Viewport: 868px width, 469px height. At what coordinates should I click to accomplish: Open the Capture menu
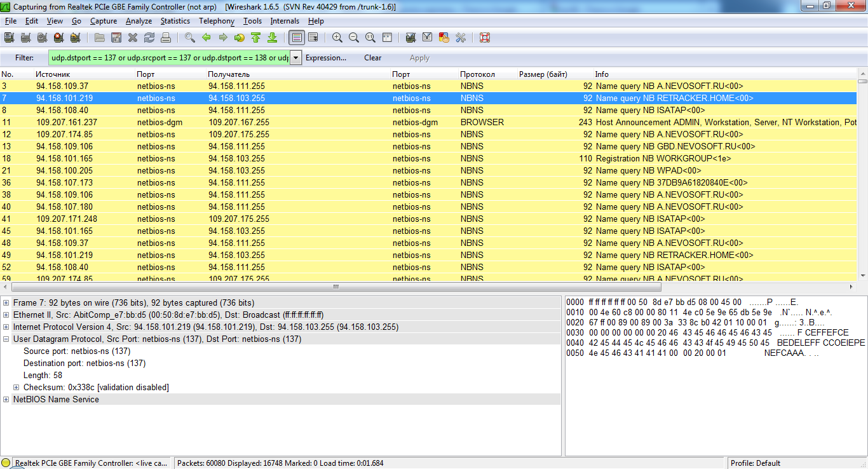[x=104, y=21]
